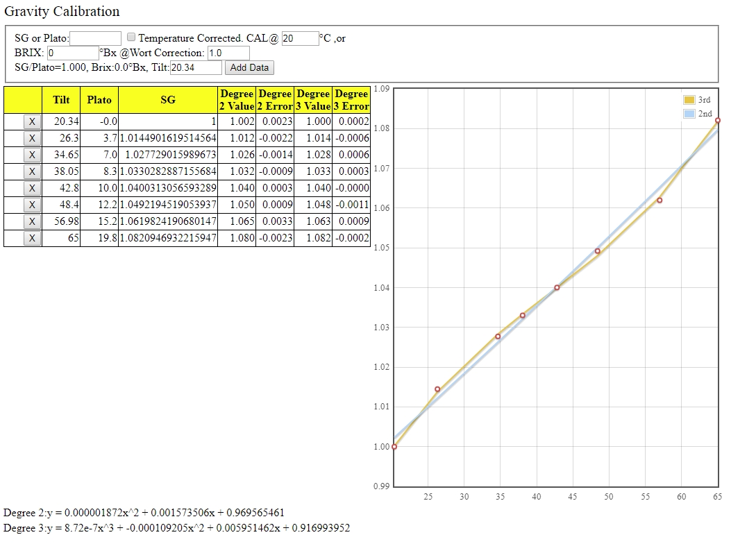Screen dimensions: 756x544
Task: Click the SG column header
Action: pyautogui.click(x=168, y=100)
